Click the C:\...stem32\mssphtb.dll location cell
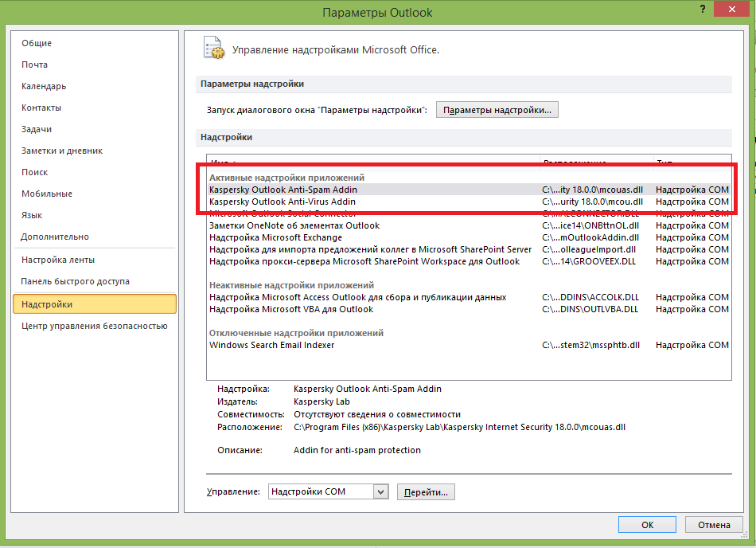Image resolution: width=756 pixels, height=548 pixels. (x=591, y=345)
